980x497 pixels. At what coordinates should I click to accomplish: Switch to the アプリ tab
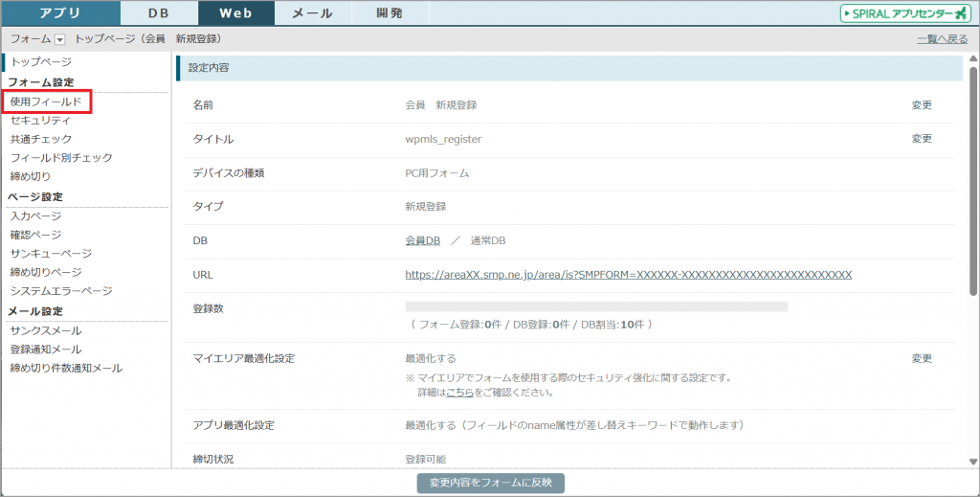(x=60, y=13)
